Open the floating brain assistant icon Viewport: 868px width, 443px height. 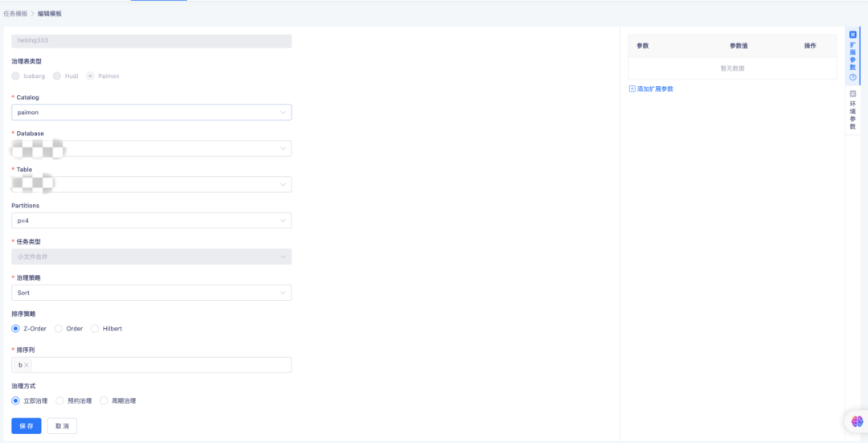coord(857,421)
